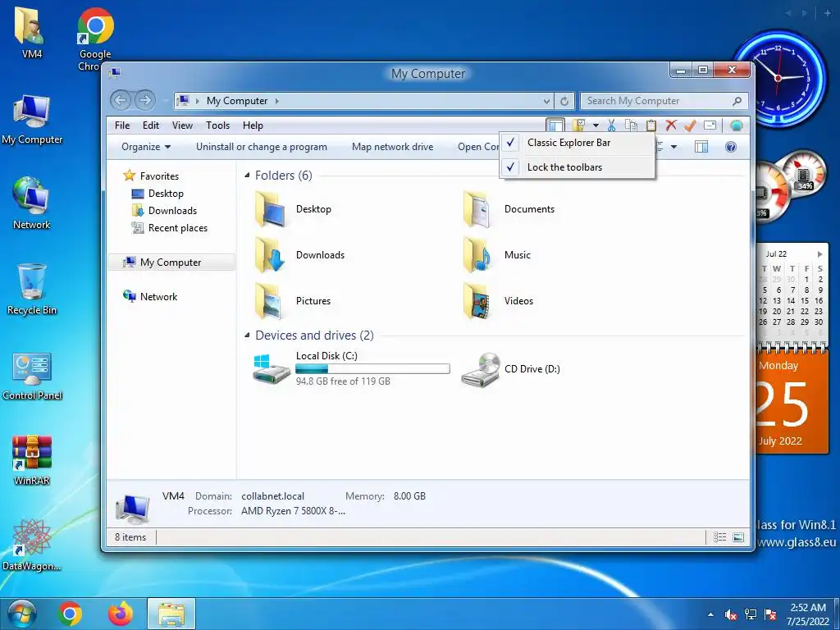Viewport: 840px width, 630px height.
Task: Select the Documents folder
Action: (x=509, y=209)
